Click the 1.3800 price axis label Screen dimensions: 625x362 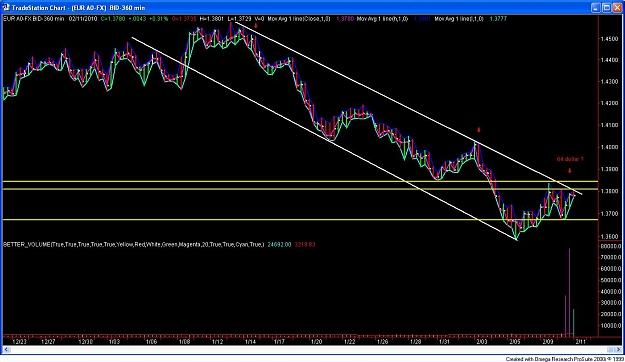click(609, 191)
